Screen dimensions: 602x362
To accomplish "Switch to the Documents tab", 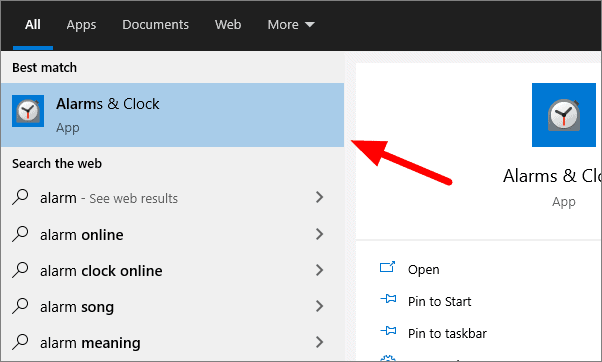I will [155, 25].
